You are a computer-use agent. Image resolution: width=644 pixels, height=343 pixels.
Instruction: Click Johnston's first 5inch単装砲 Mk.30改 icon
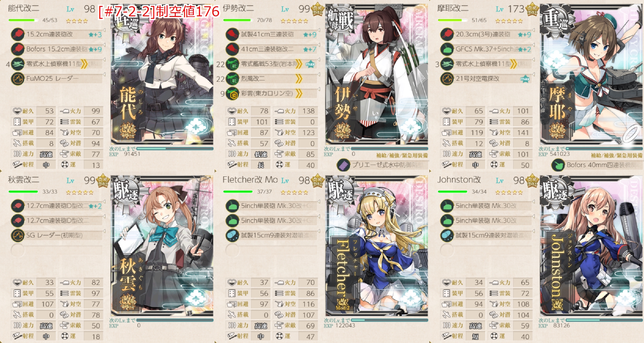[447, 206]
